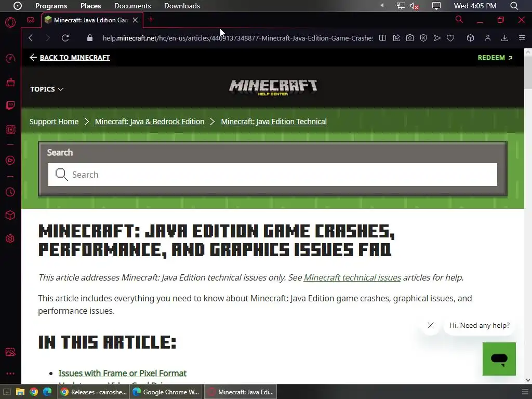The width and height of the screenshot is (532, 399).
Task: Reload the current page
Action: click(x=65, y=38)
